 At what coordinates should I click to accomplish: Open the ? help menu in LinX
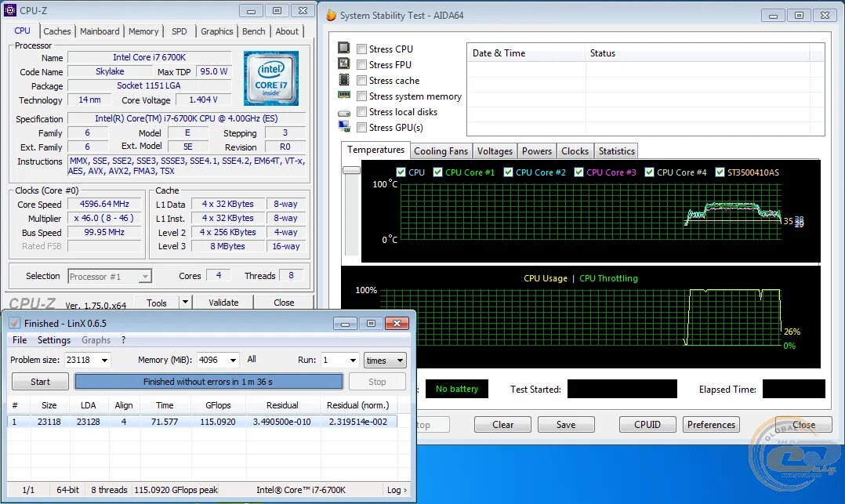123,340
